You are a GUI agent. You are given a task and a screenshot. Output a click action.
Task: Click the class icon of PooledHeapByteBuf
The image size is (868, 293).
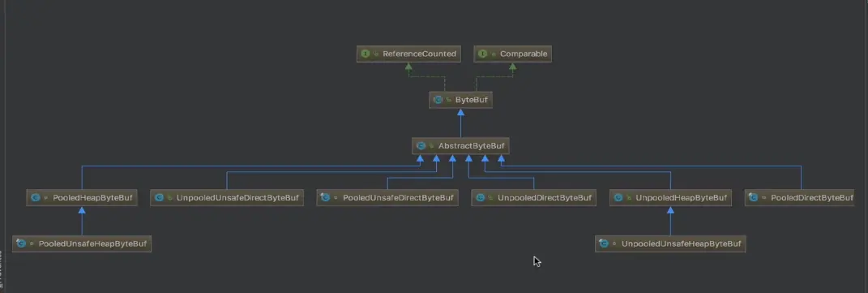[x=36, y=198]
